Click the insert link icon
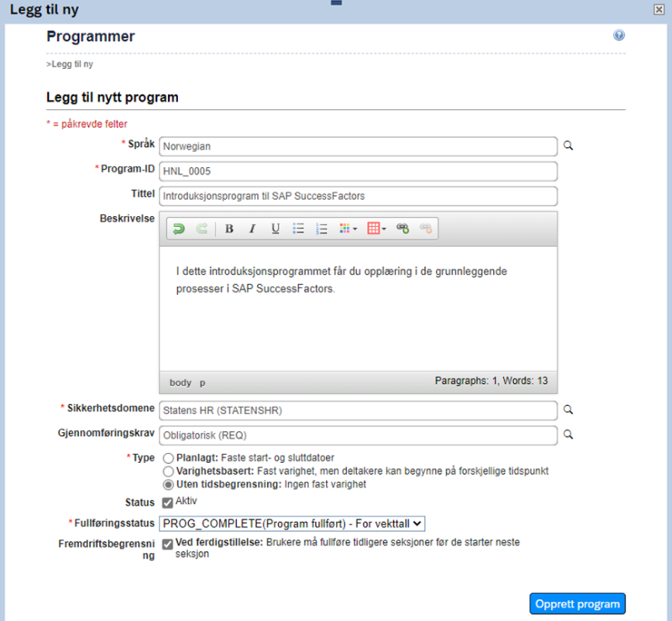Screen dimensions: 672x621 click(402, 229)
